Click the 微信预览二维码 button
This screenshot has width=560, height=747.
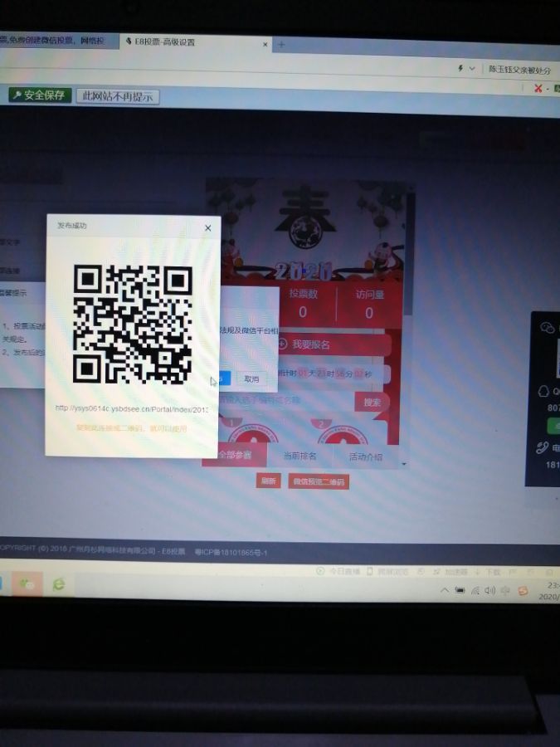click(x=319, y=481)
